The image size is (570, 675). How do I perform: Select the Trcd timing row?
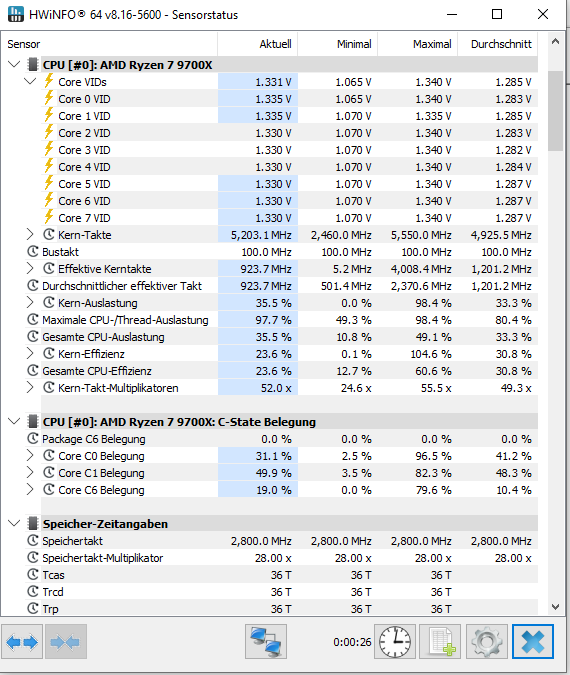pos(281,592)
